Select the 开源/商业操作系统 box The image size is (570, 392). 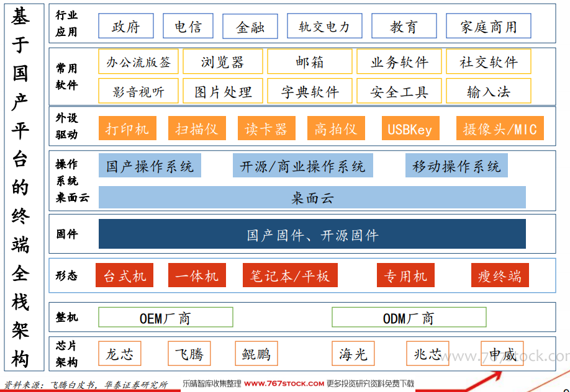[303, 166]
